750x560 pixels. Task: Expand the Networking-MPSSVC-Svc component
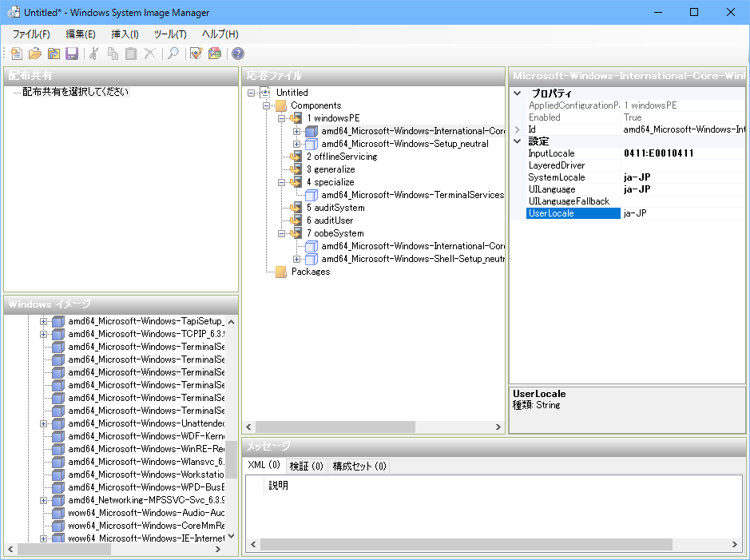(x=43, y=501)
